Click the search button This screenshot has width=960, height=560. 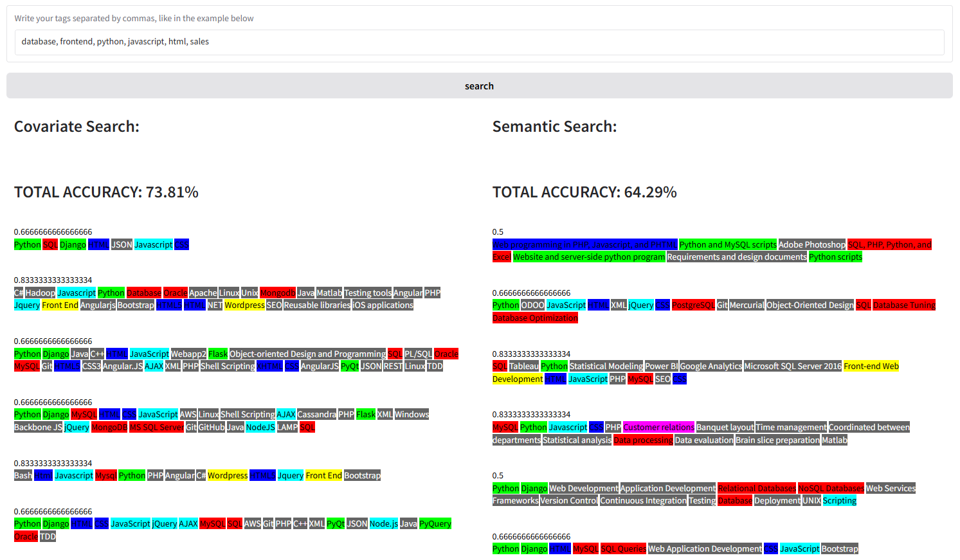pos(479,86)
